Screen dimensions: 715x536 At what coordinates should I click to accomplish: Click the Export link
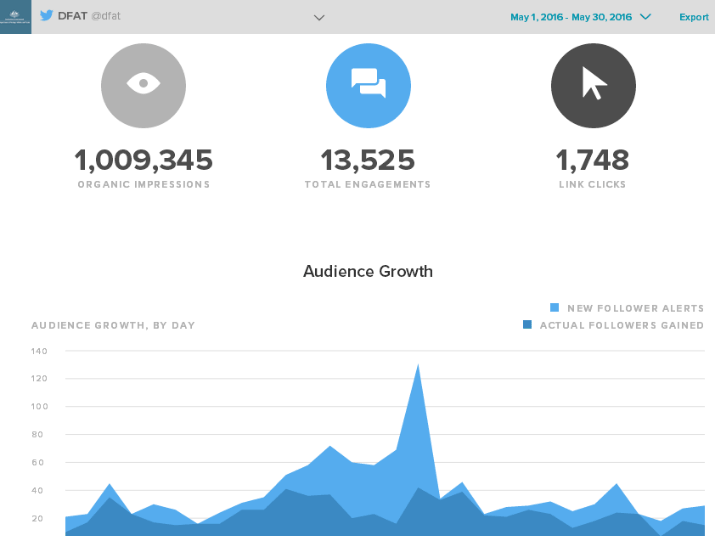694,17
